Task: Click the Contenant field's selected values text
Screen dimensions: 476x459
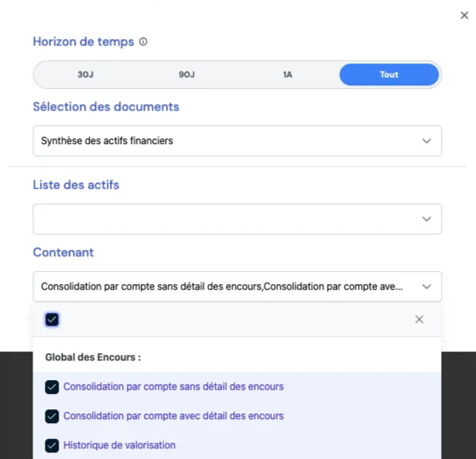Action: tap(222, 286)
